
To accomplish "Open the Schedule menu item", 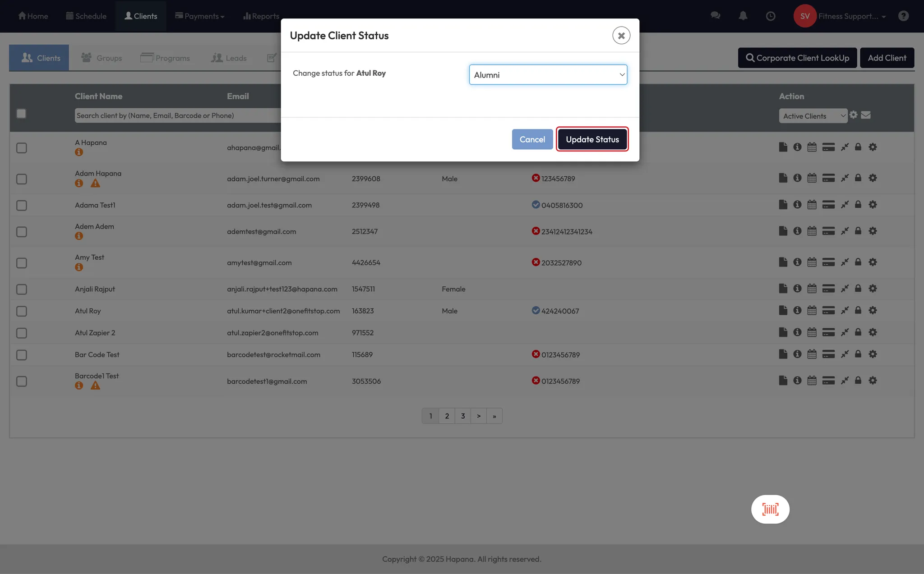I will (x=86, y=16).
